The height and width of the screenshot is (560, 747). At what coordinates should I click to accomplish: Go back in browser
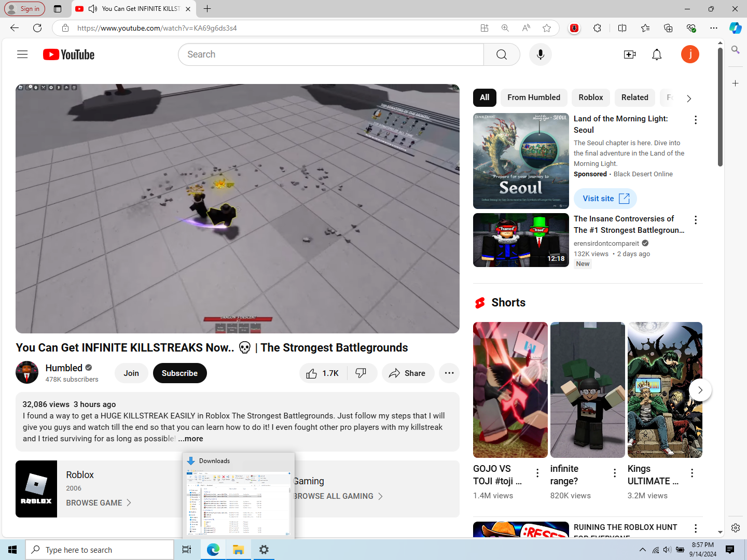tap(15, 28)
